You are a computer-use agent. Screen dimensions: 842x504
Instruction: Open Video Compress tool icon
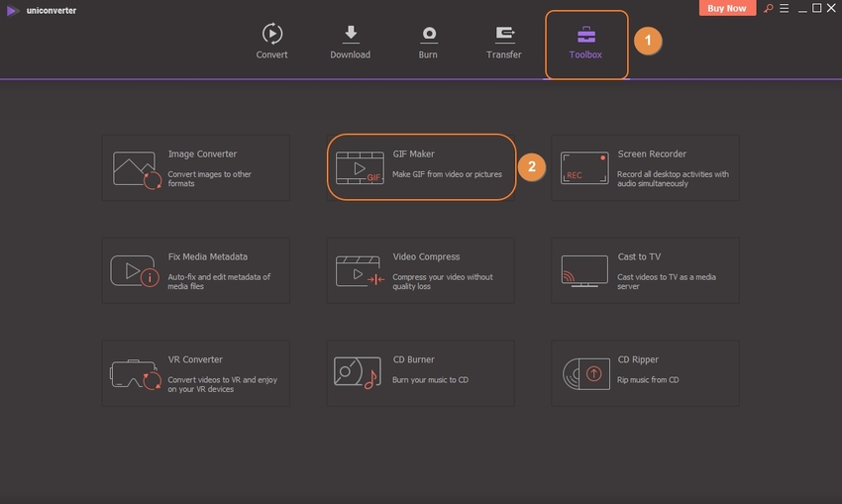coord(360,271)
